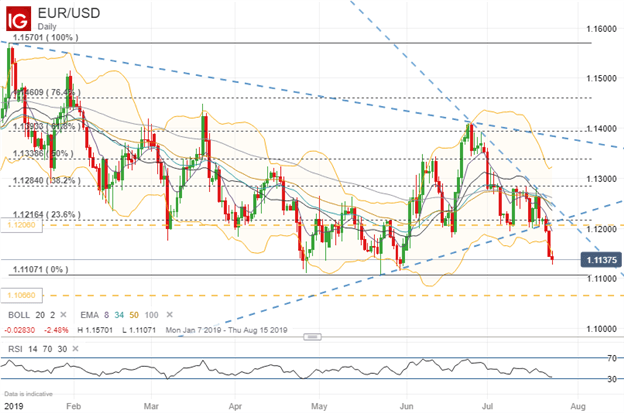The width and height of the screenshot is (624, 413).
Task: Click the 2019 year axis label
Action: [14, 406]
